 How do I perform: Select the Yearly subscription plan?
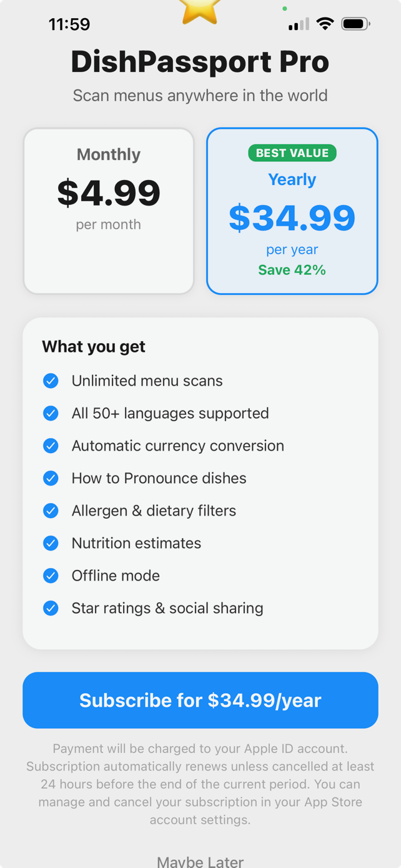292,211
